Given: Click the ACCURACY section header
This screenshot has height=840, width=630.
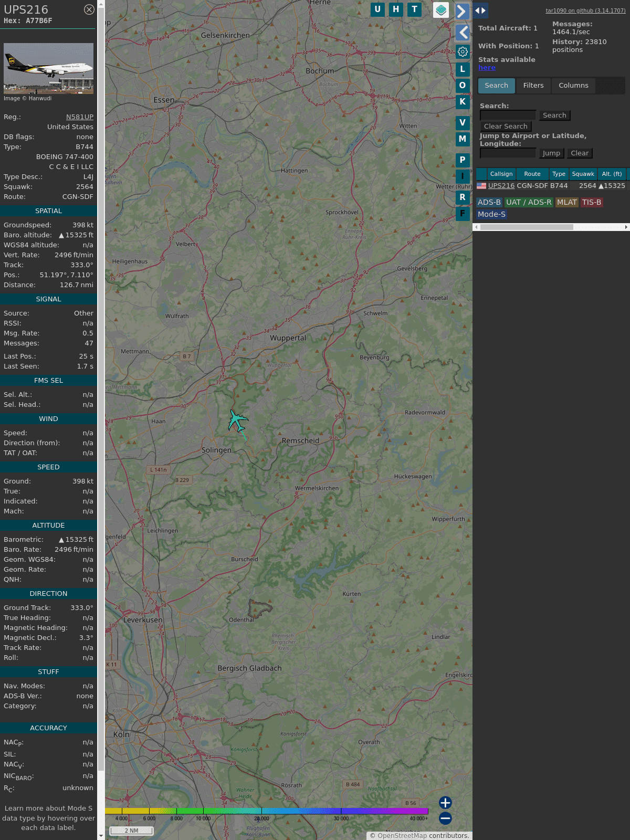Looking at the screenshot, I should point(48,728).
